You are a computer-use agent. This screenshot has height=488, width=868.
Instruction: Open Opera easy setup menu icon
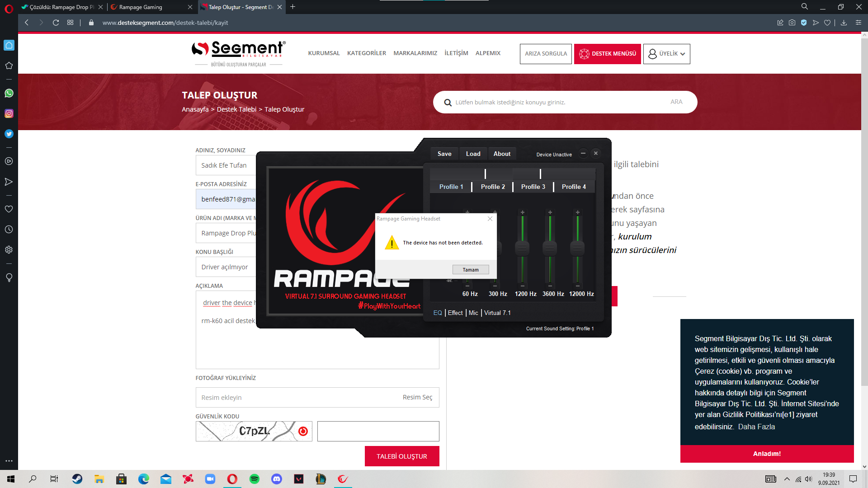859,23
